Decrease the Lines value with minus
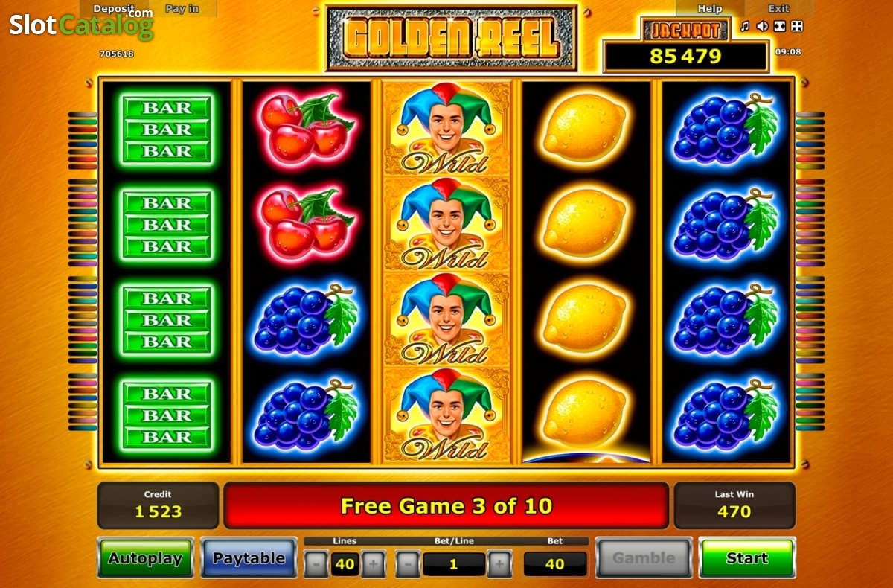Viewport: 893px width, 588px height. (x=316, y=563)
